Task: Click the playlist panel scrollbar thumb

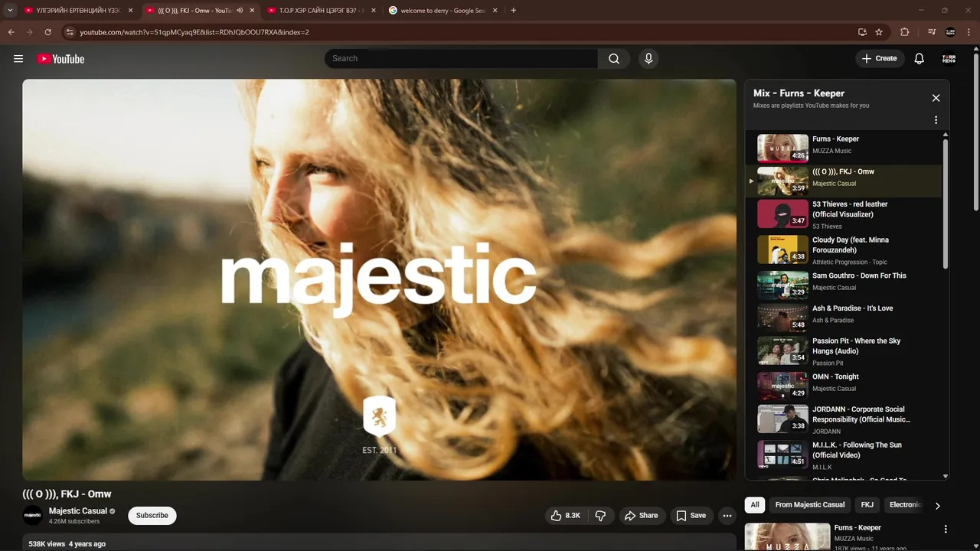Action: (945, 203)
